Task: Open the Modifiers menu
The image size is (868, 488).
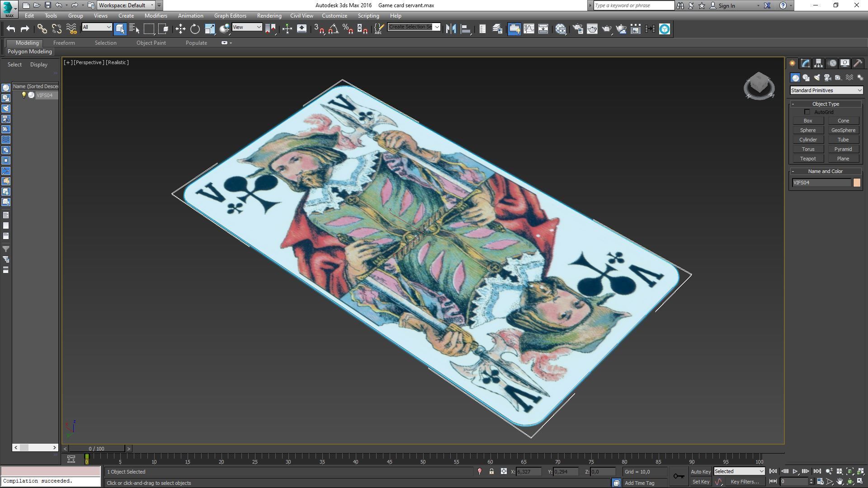Action: pyautogui.click(x=156, y=16)
